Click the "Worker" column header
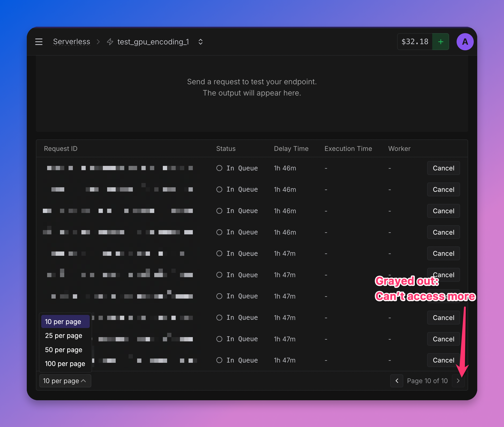This screenshot has height=427, width=504. 399,148
